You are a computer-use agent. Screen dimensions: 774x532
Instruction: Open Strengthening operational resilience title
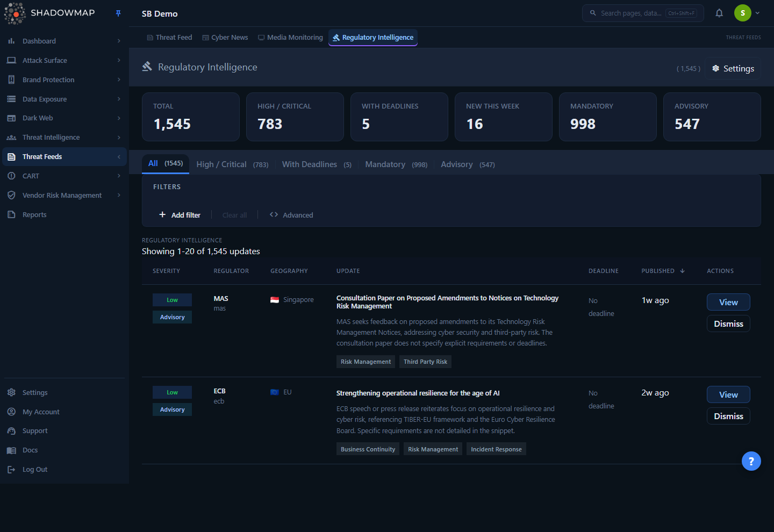(x=418, y=393)
